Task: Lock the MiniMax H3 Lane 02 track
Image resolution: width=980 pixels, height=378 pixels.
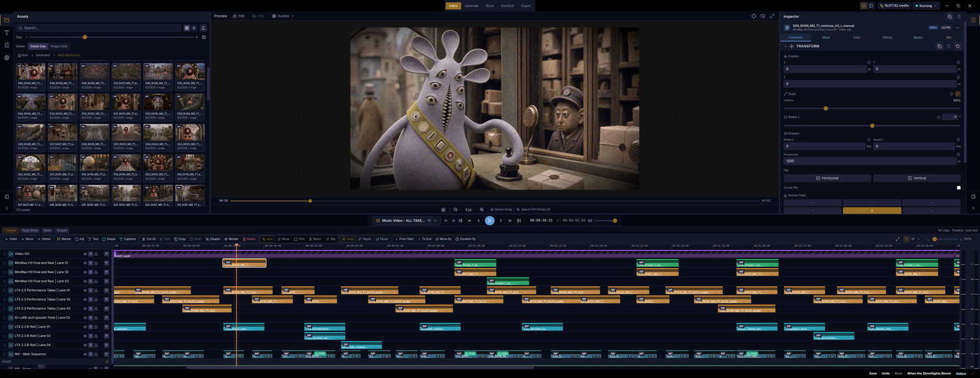Action: pyautogui.click(x=96, y=272)
